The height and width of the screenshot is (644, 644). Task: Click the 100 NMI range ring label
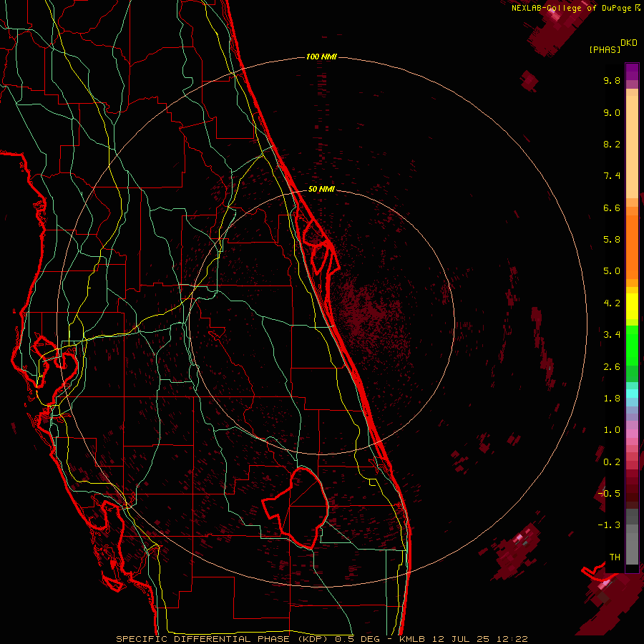click(321, 57)
